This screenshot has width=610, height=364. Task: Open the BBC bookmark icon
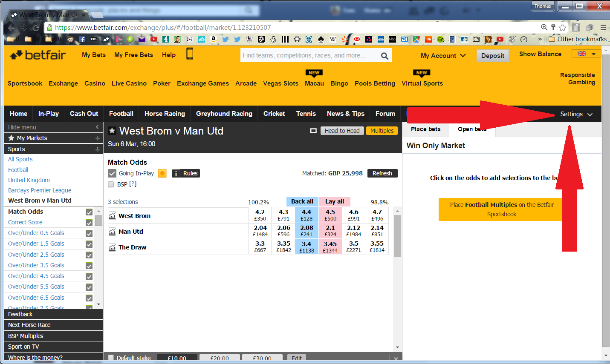94,39
